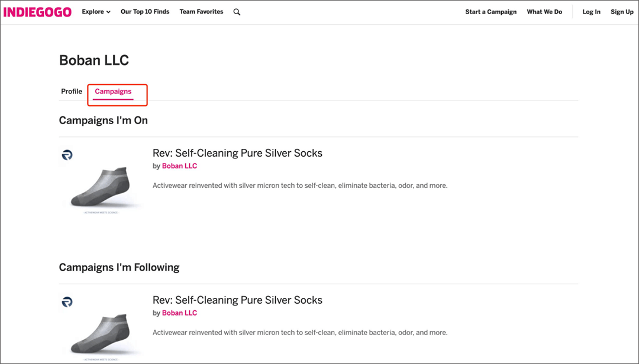Viewport: 639px width, 364px height.
Task: Click the Campaigns I'm On heading
Action: pos(104,121)
